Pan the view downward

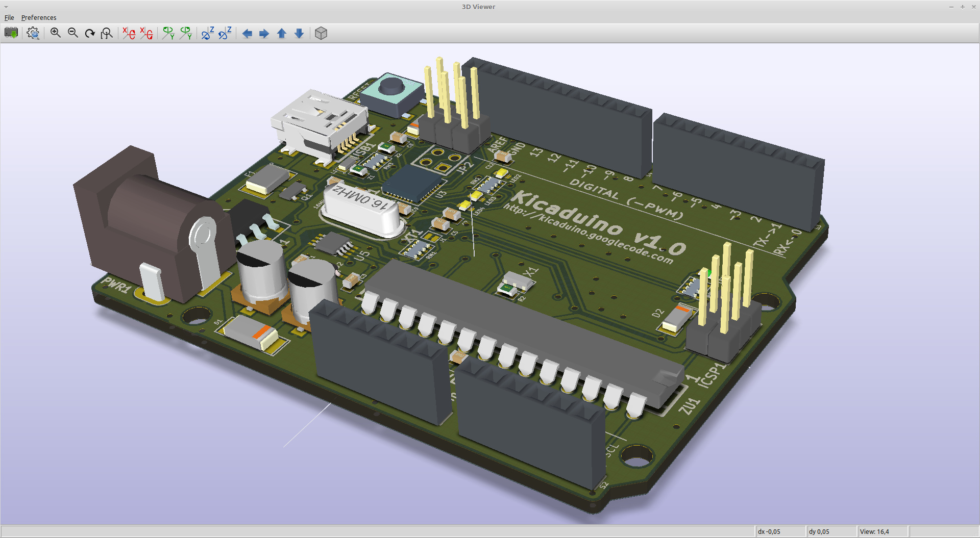click(x=299, y=33)
